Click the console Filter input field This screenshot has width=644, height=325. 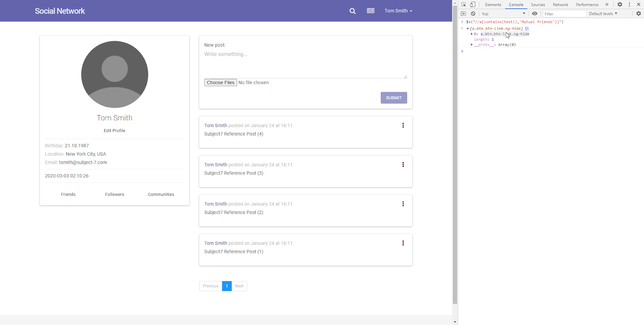(x=564, y=14)
